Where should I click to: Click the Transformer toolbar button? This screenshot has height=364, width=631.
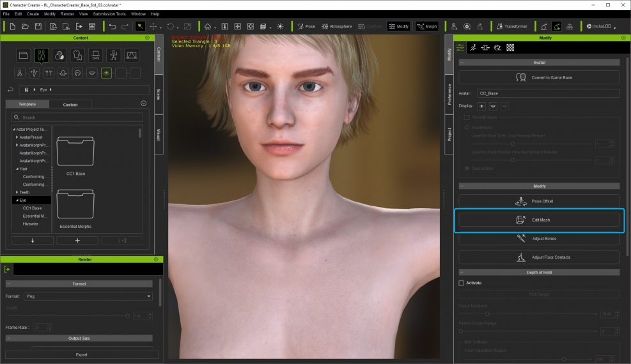tap(511, 26)
